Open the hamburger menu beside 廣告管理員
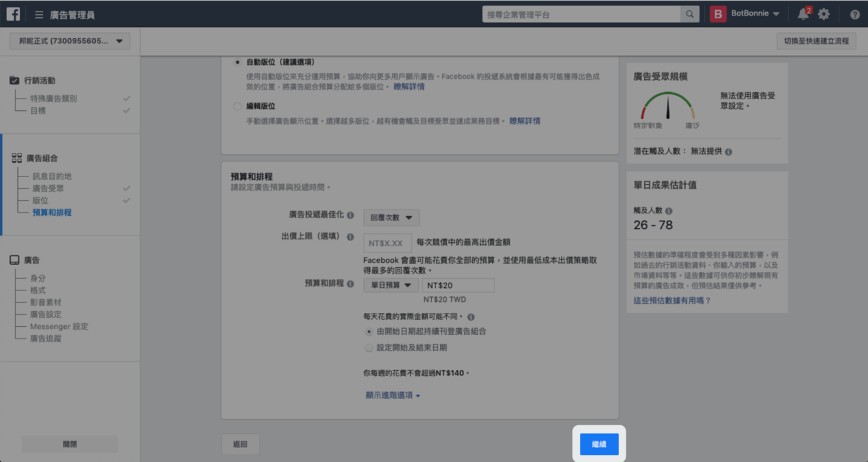This screenshot has width=868, height=462. 39,14
